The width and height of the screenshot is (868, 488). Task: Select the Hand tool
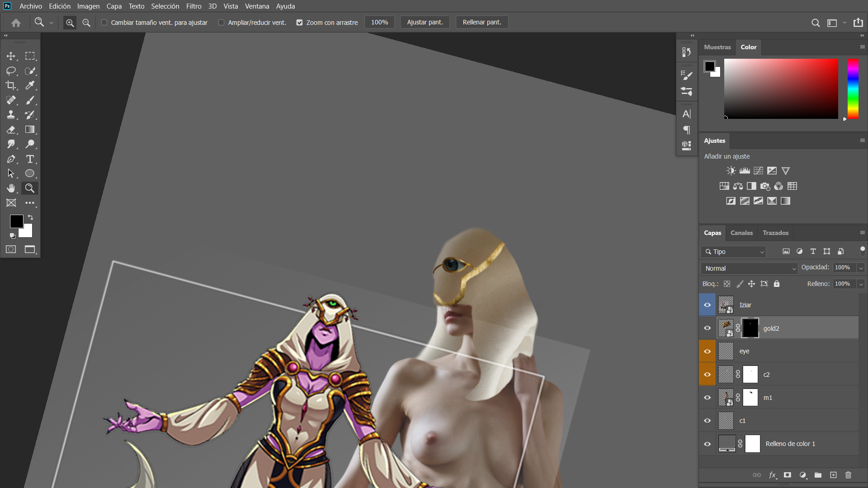coord(11,188)
